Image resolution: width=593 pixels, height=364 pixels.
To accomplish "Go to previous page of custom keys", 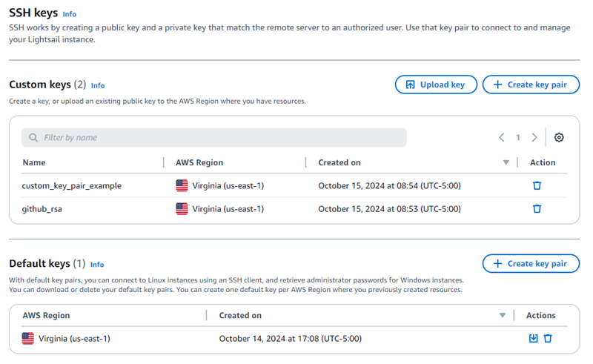I will pyautogui.click(x=502, y=138).
